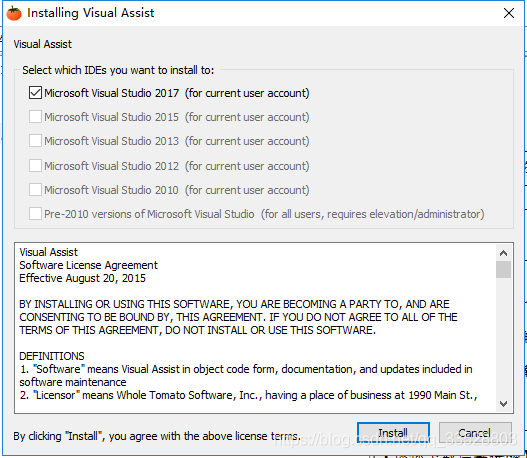
Task: Click the Effective August 20, 2015 line
Action: [82, 278]
